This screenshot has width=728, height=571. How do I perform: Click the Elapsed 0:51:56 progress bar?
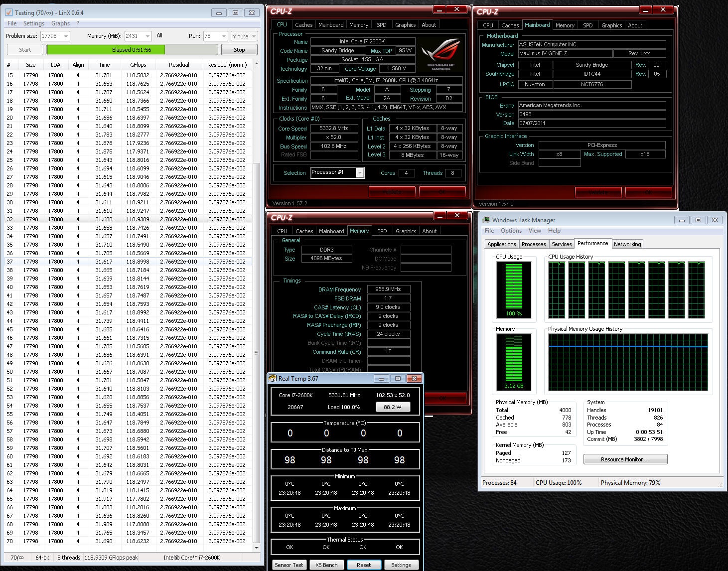tap(132, 50)
